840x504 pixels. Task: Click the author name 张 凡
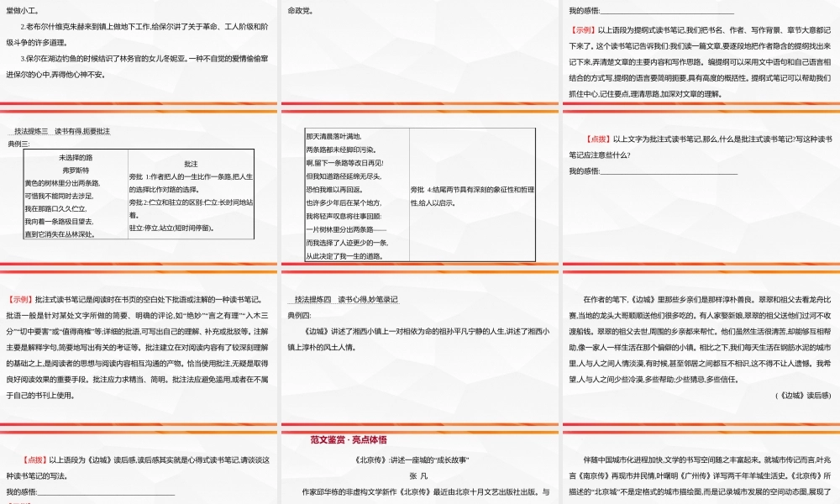[x=418, y=475]
